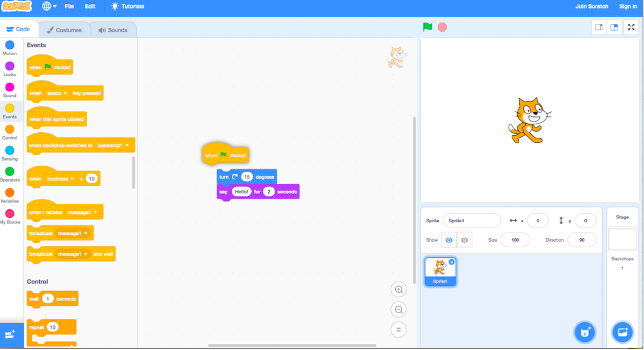The width and height of the screenshot is (644, 350).
Task: Show the sprite with eye icon
Action: click(x=449, y=240)
